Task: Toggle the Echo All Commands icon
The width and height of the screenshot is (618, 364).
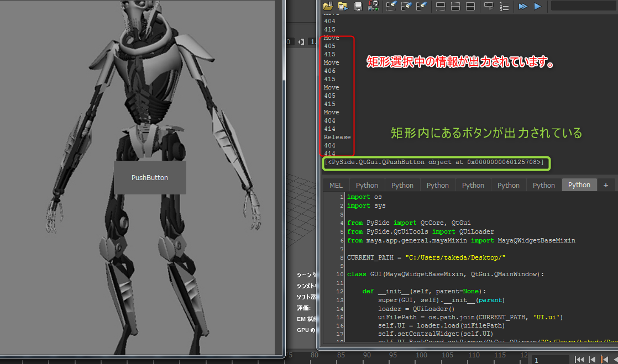Action: (489, 6)
